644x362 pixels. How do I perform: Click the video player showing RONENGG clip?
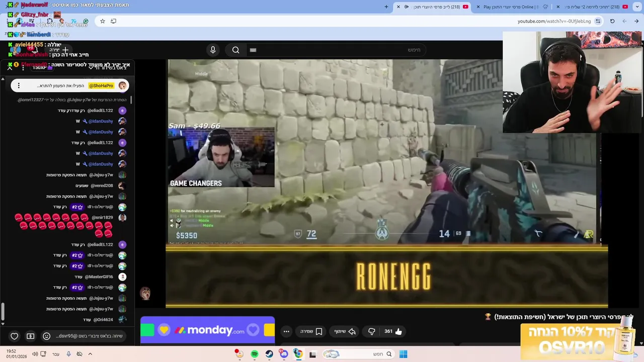tap(386, 184)
